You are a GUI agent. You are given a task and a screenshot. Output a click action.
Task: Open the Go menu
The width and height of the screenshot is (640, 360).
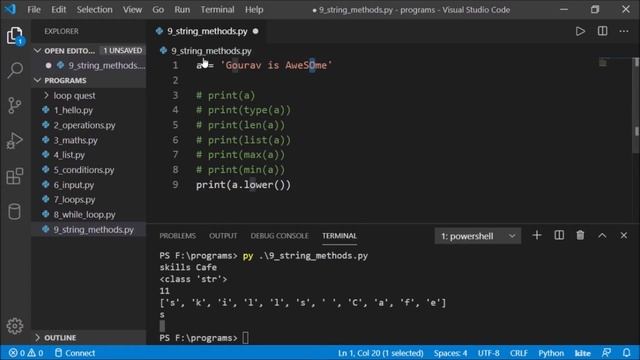158,9
